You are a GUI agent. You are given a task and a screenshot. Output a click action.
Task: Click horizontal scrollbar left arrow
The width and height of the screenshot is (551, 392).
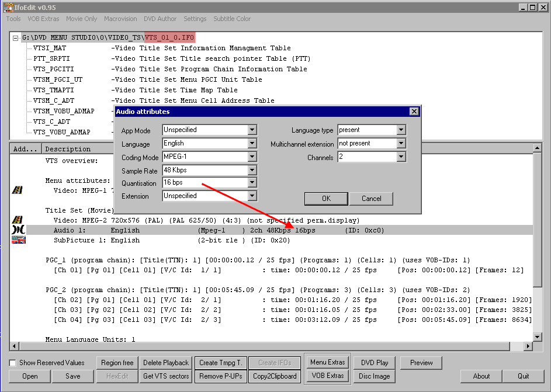(14, 346)
